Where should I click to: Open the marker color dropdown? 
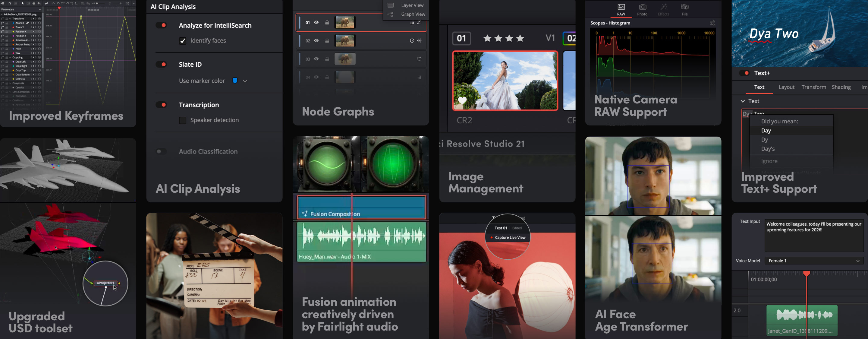click(x=245, y=81)
